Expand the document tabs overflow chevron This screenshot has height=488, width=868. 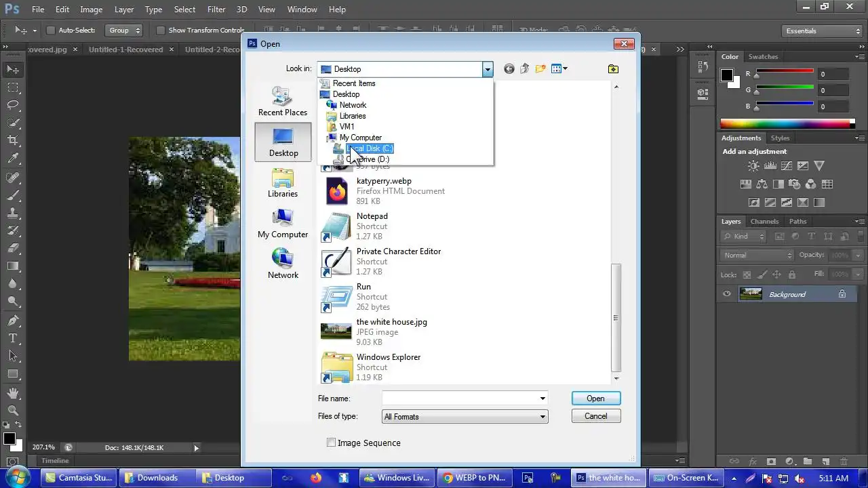click(x=680, y=49)
